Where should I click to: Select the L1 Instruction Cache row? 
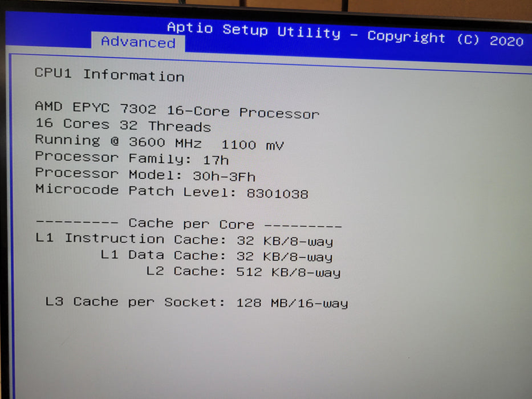click(184, 240)
